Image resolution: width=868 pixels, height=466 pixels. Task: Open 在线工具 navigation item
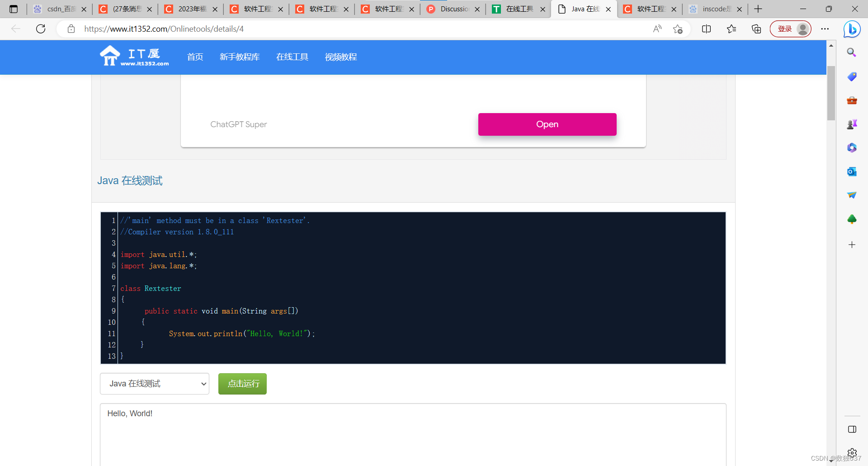pos(292,57)
